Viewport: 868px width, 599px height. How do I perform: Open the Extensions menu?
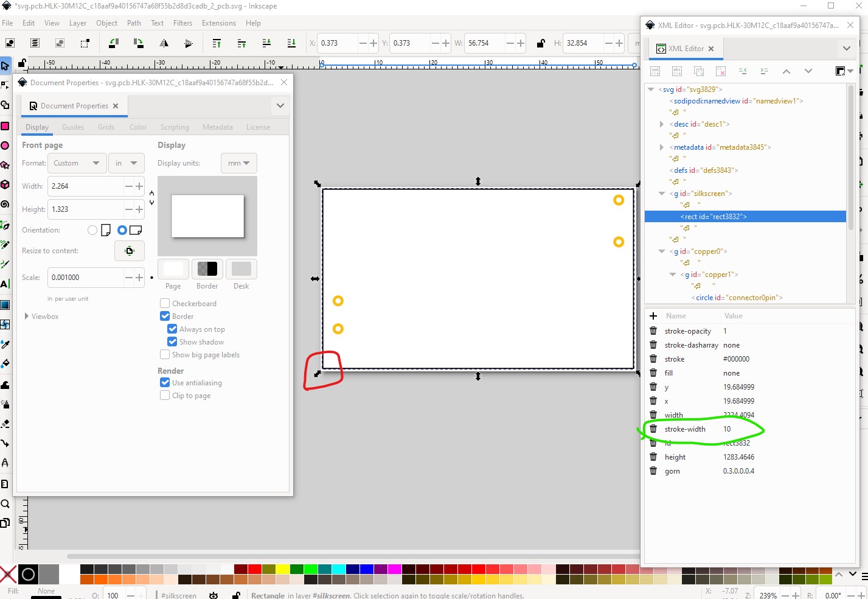pyautogui.click(x=219, y=23)
